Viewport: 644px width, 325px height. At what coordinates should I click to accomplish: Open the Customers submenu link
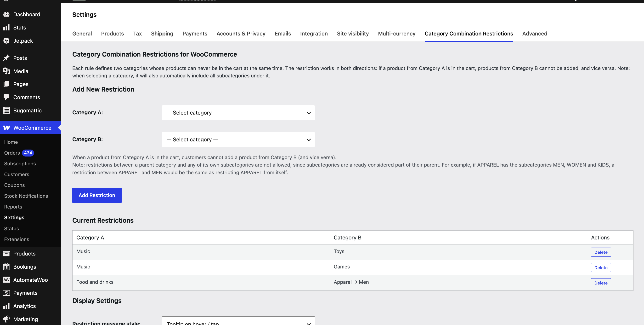[17, 174]
